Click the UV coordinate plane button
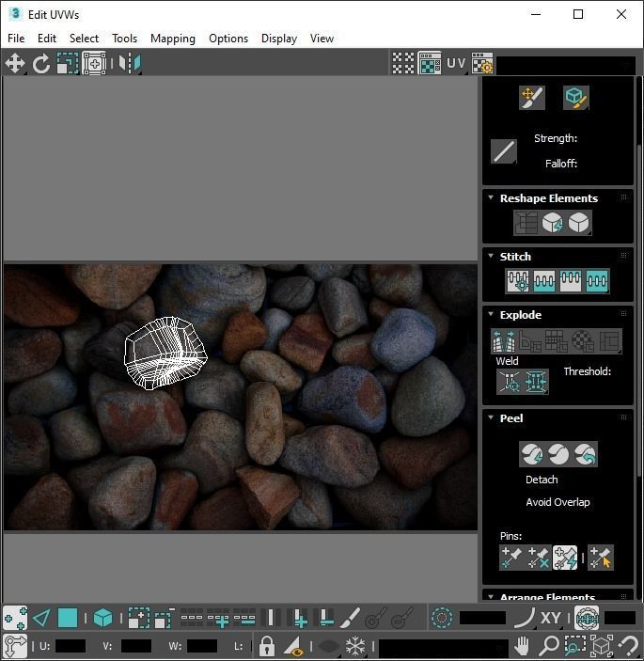644x661 pixels. pyautogui.click(x=456, y=63)
